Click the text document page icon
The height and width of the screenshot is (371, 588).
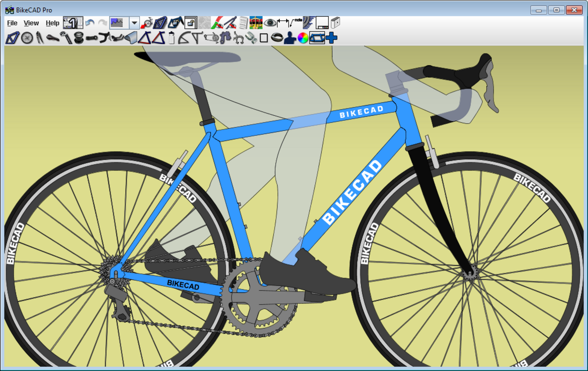coord(243,23)
